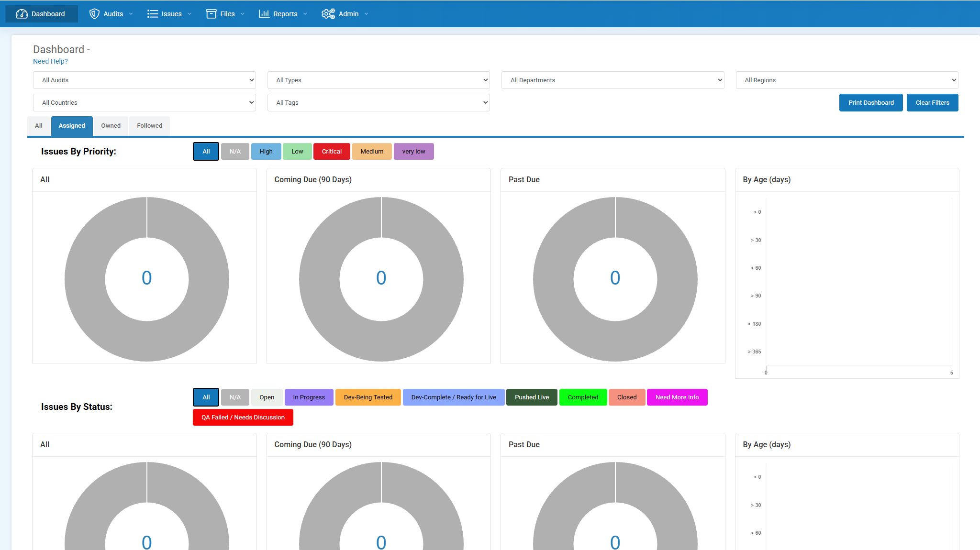Filter by Need More Info status
Image resolution: width=980 pixels, height=550 pixels.
(x=677, y=397)
